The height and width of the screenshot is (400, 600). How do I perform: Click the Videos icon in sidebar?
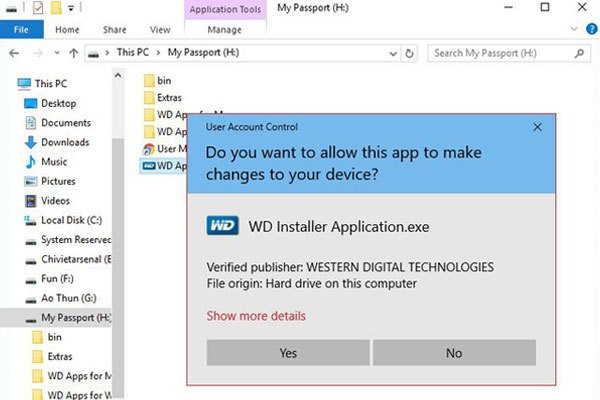pyautogui.click(x=30, y=201)
